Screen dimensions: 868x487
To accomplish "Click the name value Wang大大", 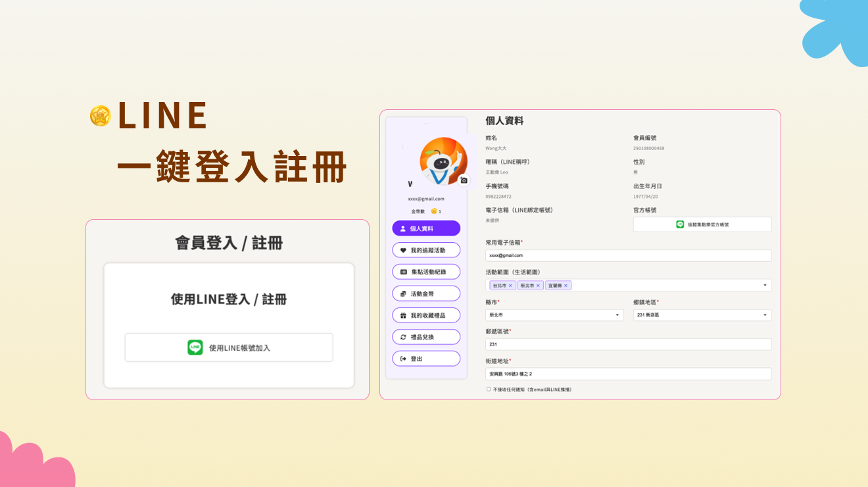I will pos(496,149).
